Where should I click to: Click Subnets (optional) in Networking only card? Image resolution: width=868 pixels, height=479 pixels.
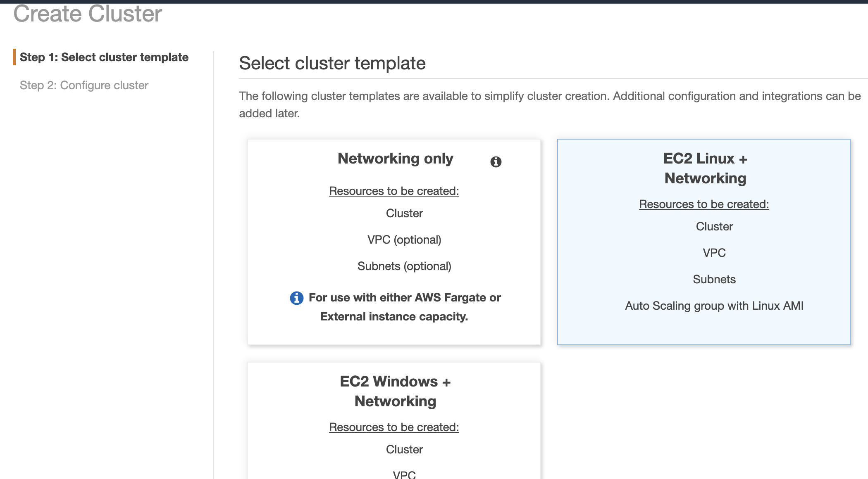coord(404,266)
